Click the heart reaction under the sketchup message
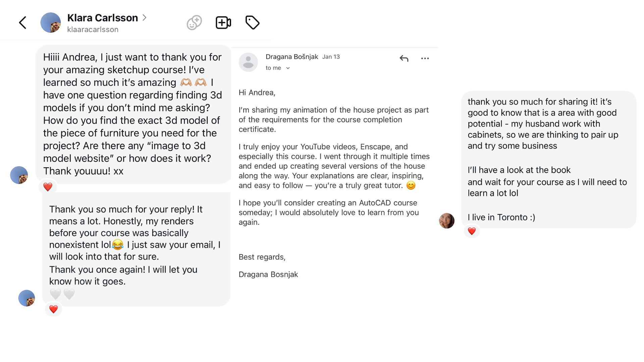Screen dimensions: 644x362 (48, 187)
